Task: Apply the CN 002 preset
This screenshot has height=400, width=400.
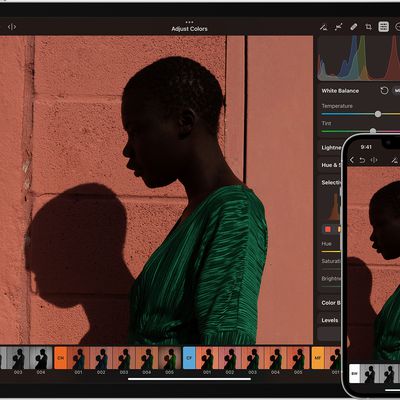Action: [101, 358]
